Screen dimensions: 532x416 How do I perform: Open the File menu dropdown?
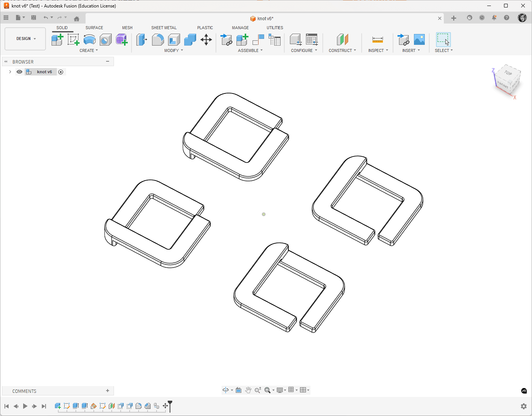pyautogui.click(x=20, y=18)
